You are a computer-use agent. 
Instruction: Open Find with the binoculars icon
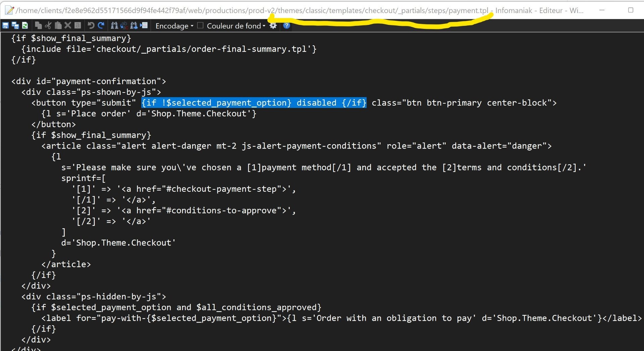(x=114, y=25)
